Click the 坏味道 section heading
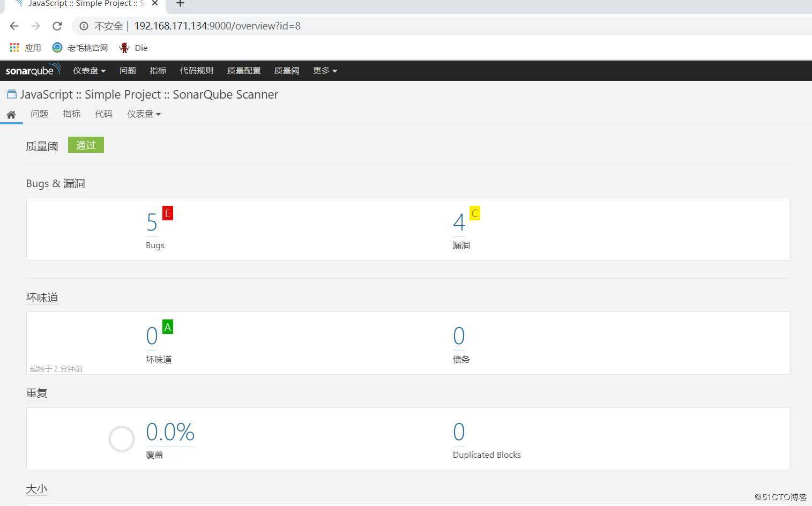 (42, 297)
